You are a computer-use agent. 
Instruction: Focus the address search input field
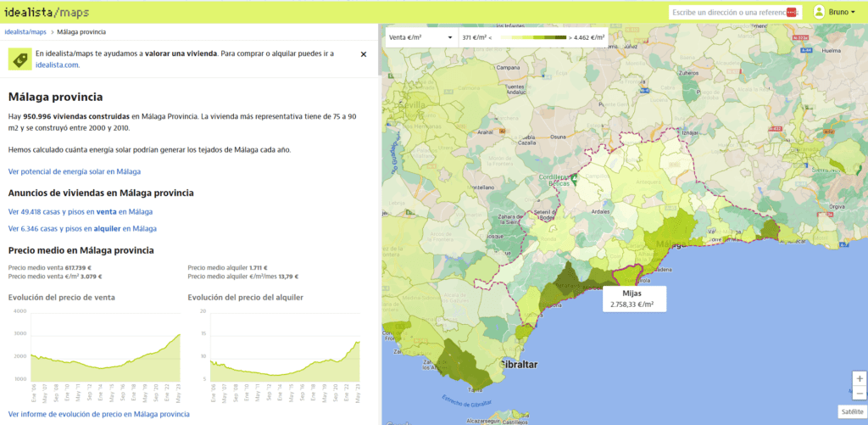click(726, 13)
